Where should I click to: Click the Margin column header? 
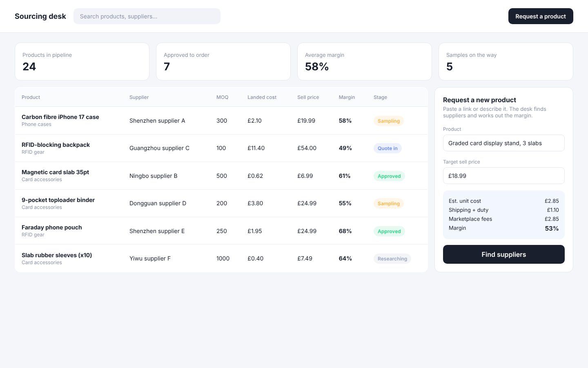click(347, 97)
